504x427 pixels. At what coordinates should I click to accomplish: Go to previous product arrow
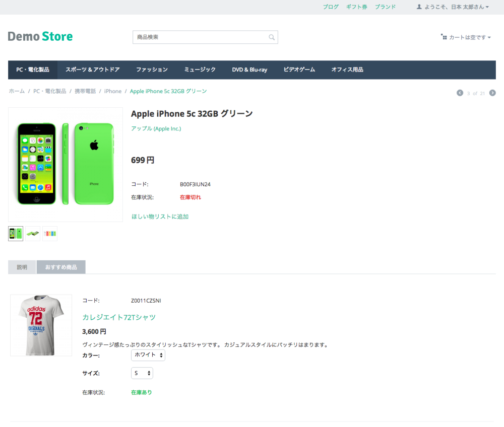[x=460, y=93]
